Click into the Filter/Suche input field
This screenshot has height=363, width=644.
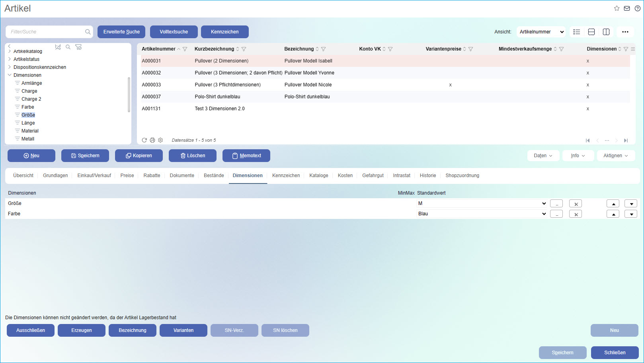pos(46,32)
